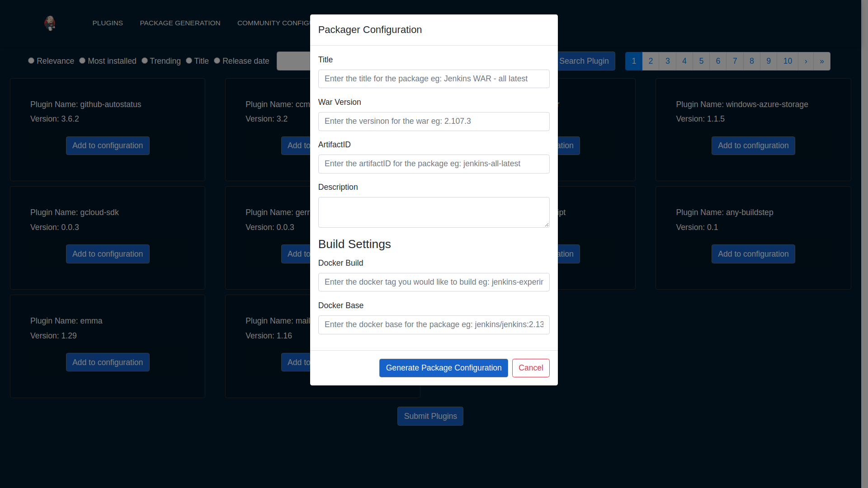Go to pagination page 1
Viewport: 868px width, 488px height.
pyautogui.click(x=634, y=61)
